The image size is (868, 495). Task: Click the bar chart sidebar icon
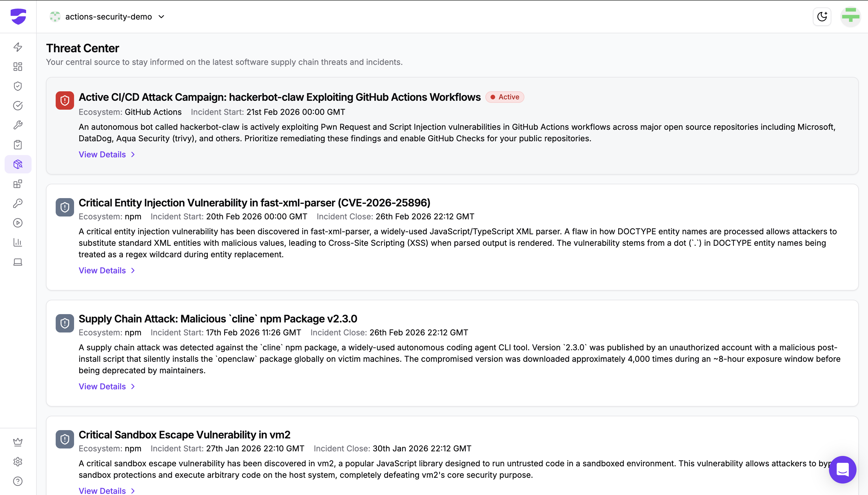18,242
